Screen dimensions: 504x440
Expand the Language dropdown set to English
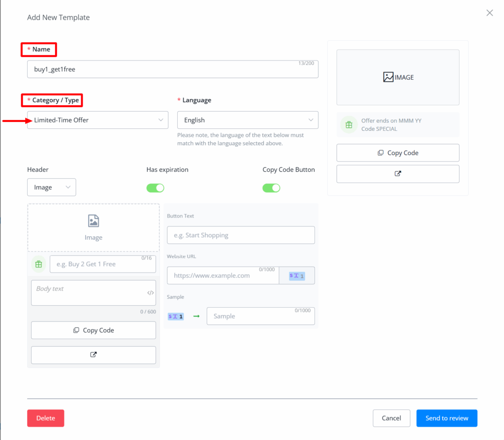tap(248, 120)
